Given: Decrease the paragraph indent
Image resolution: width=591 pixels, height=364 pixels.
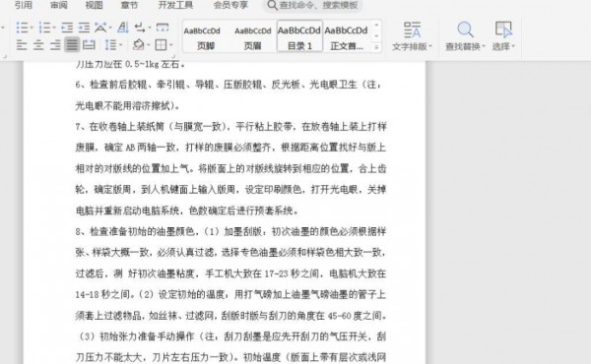Looking at the screenshot, I should pyautogui.click(x=67, y=28).
